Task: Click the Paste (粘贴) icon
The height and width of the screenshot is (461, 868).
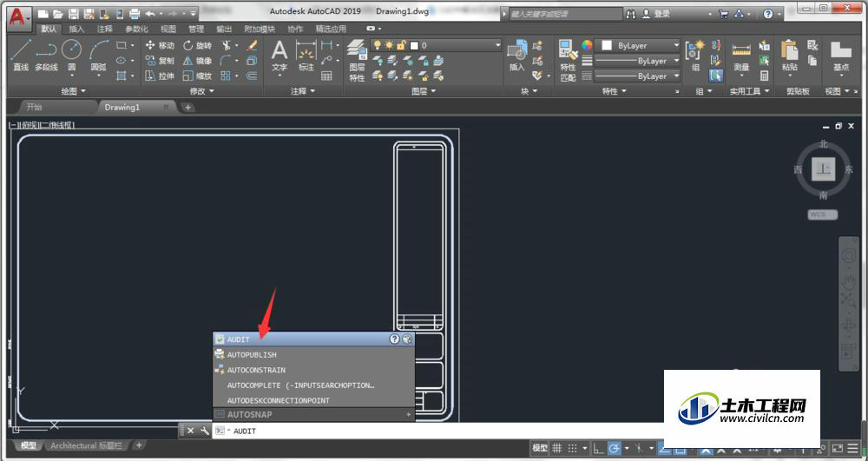Action: pyautogui.click(x=790, y=56)
